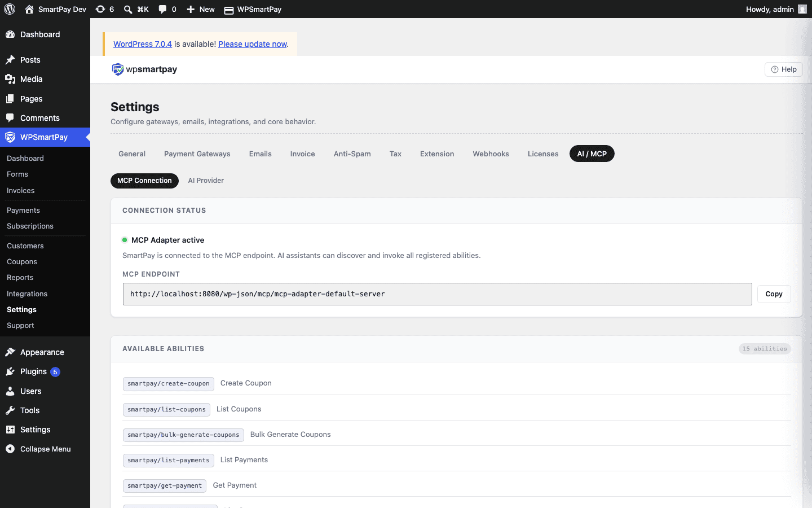Screen dimensions: 812x508
Task: Open the Help button
Action: [783, 69]
